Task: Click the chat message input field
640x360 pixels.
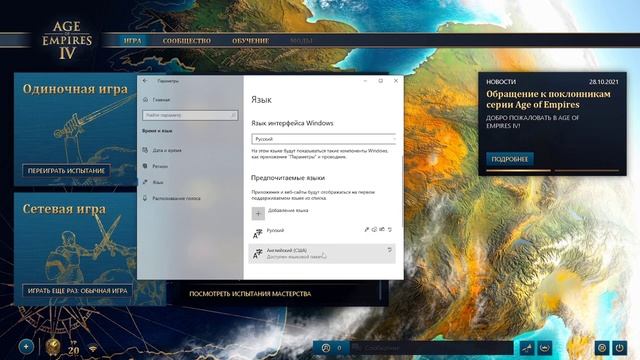Action: (x=431, y=348)
